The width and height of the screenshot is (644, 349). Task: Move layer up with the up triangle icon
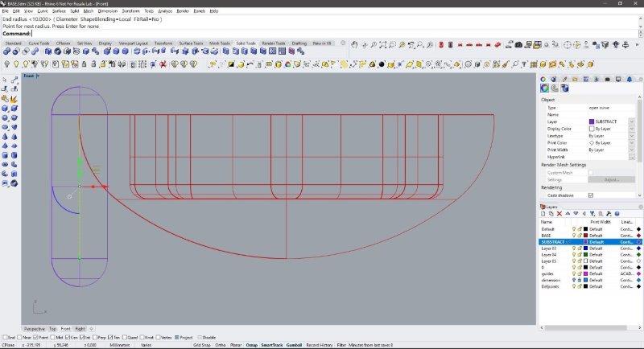tap(568, 214)
